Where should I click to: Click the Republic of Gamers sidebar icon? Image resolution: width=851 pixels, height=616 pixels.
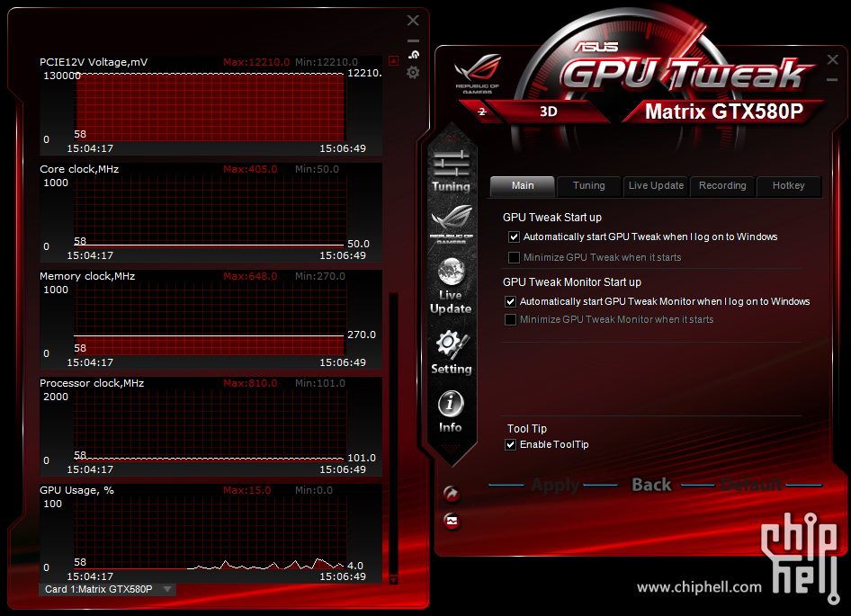(x=452, y=225)
